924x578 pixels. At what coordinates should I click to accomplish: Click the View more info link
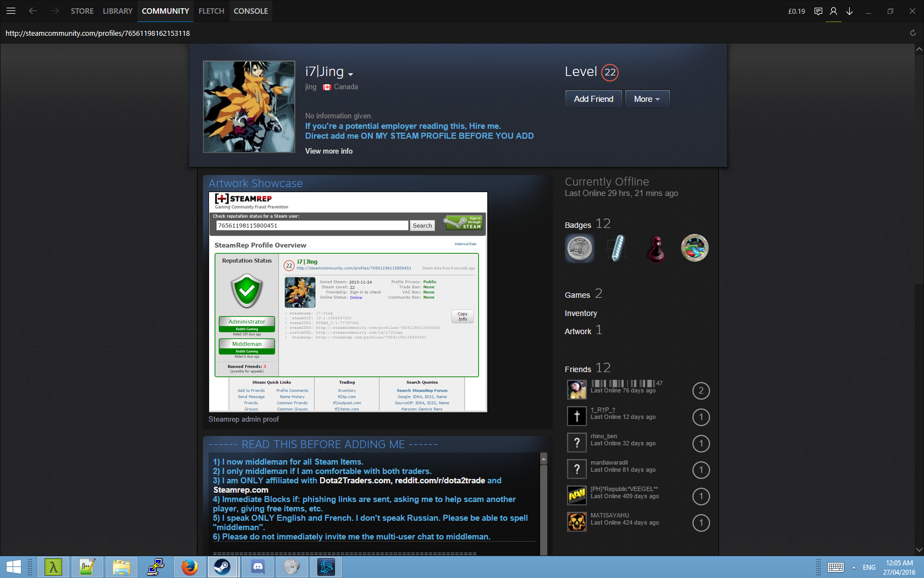pos(329,151)
